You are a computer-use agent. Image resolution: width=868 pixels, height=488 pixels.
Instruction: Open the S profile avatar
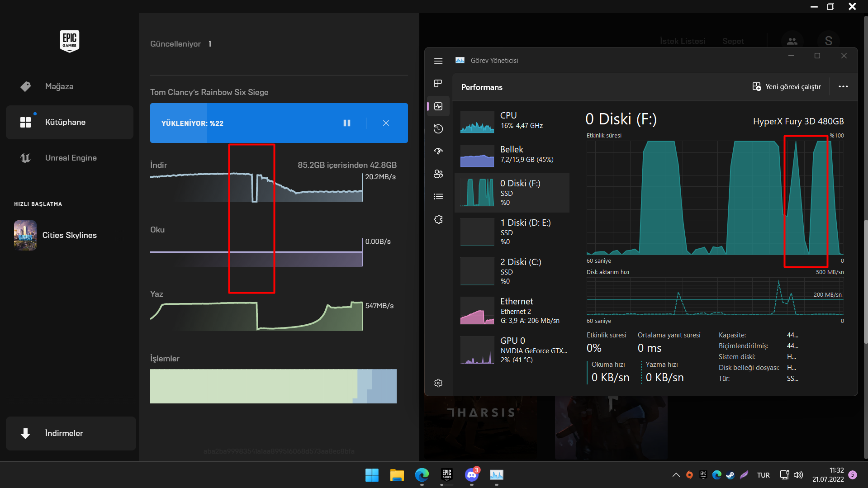(x=829, y=41)
